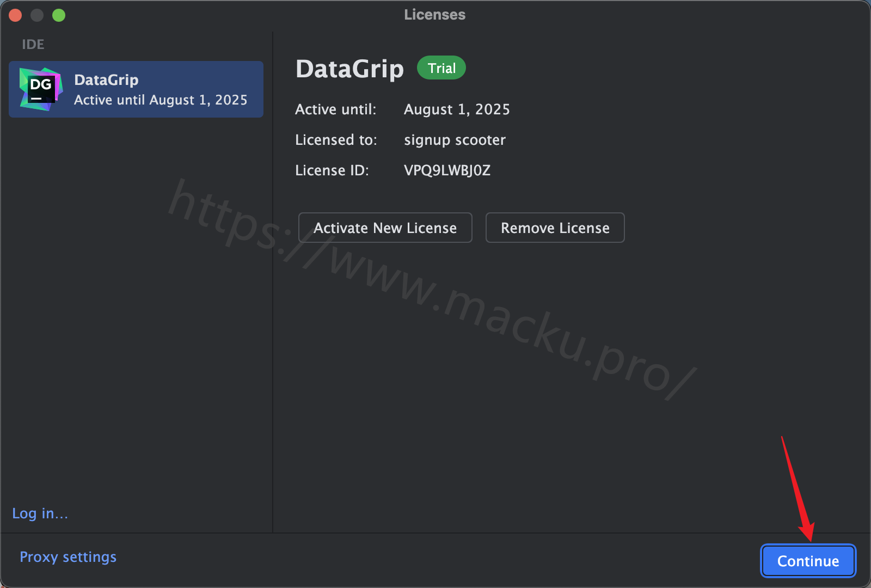871x588 pixels.
Task: Click the blue Continue button
Action: (808, 561)
